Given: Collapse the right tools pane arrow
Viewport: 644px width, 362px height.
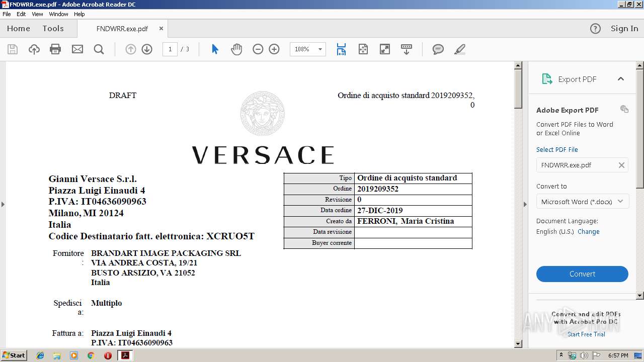Looking at the screenshot, I should pos(525,204).
